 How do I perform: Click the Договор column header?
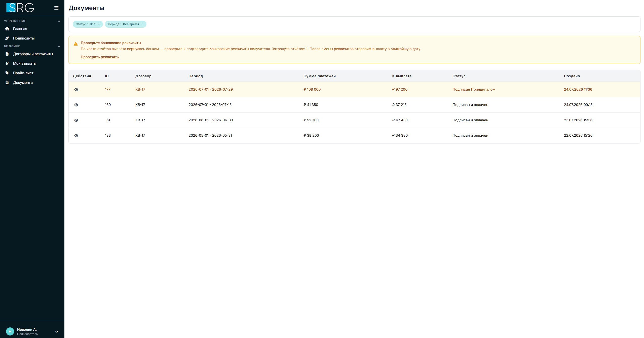143,76
